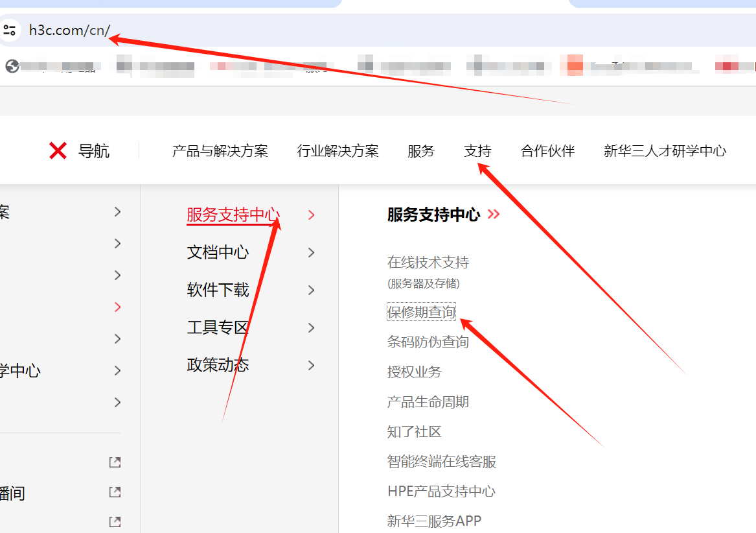
Task: Expand chevron next to 文档中心
Action: click(312, 252)
